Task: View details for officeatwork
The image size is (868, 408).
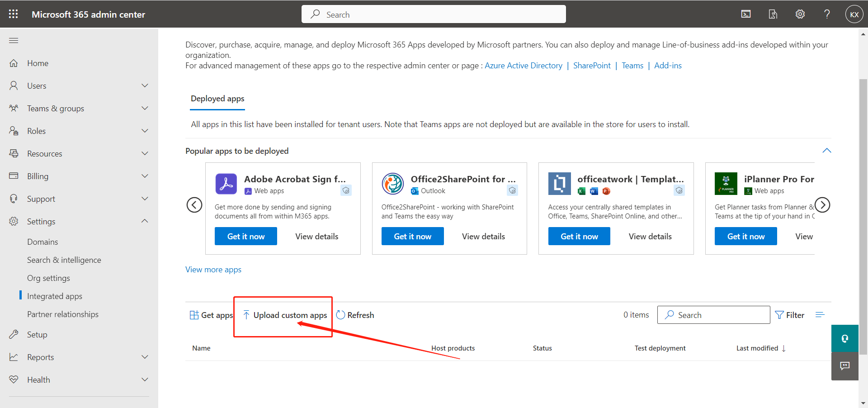Action: tap(650, 236)
